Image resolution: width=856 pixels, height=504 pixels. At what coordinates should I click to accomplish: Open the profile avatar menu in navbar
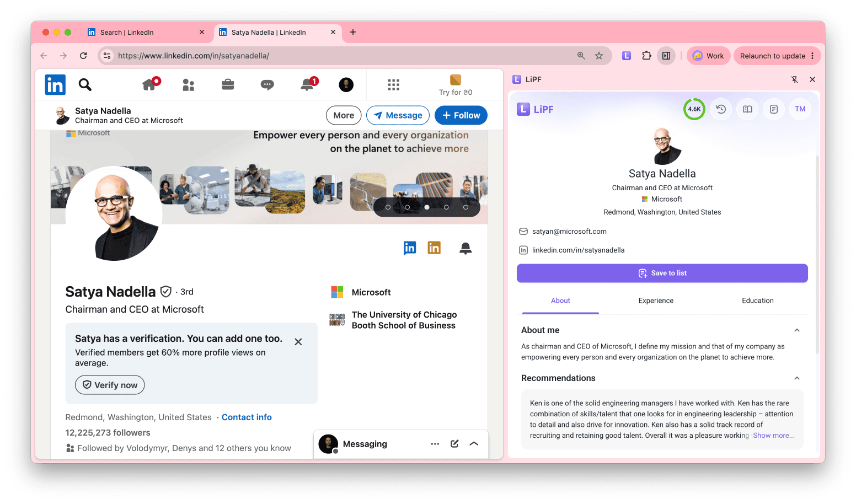point(346,84)
